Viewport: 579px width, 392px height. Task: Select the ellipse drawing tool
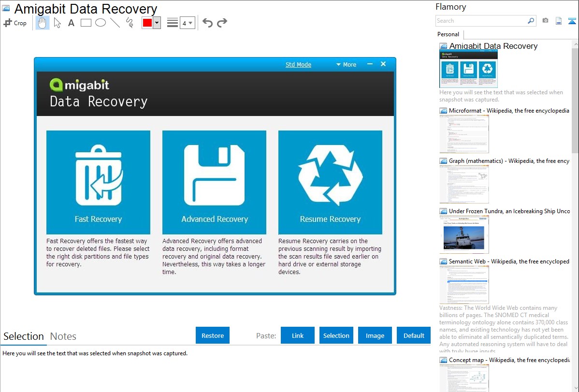tap(101, 23)
